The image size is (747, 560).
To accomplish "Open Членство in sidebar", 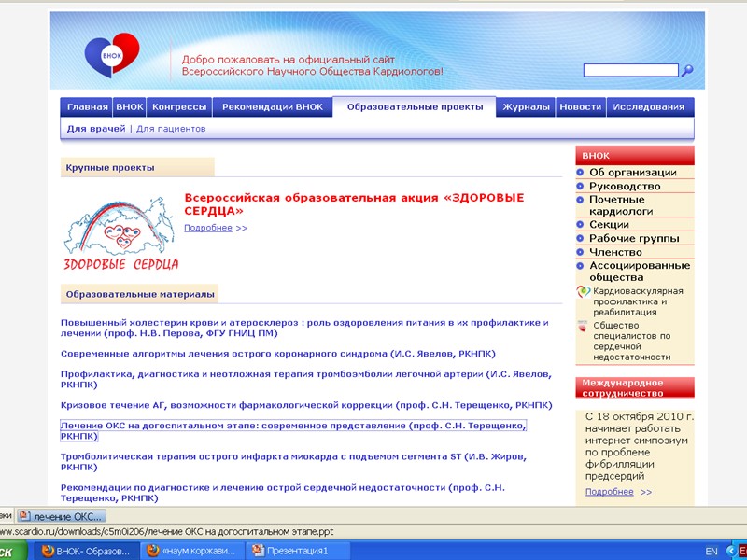I will [x=615, y=252].
